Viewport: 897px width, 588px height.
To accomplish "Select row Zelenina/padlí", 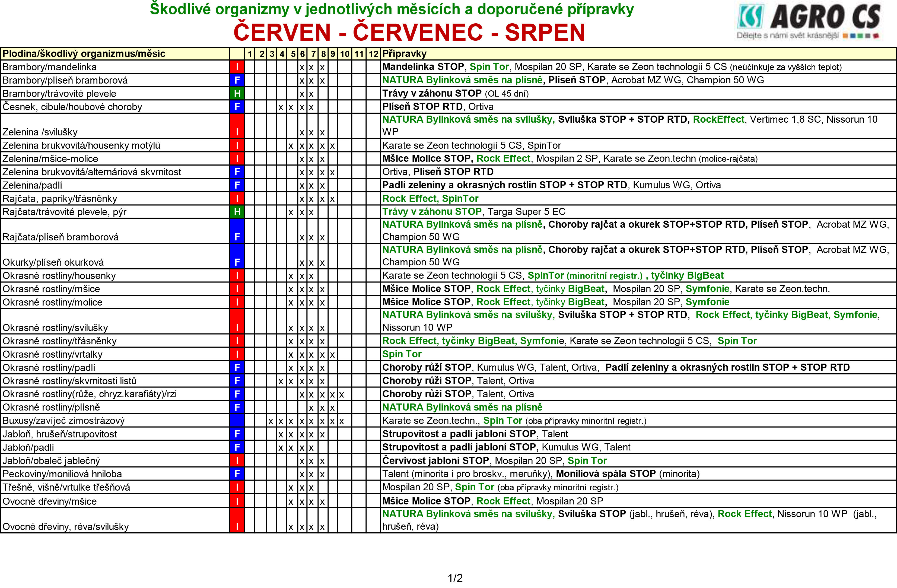I will pos(448,185).
